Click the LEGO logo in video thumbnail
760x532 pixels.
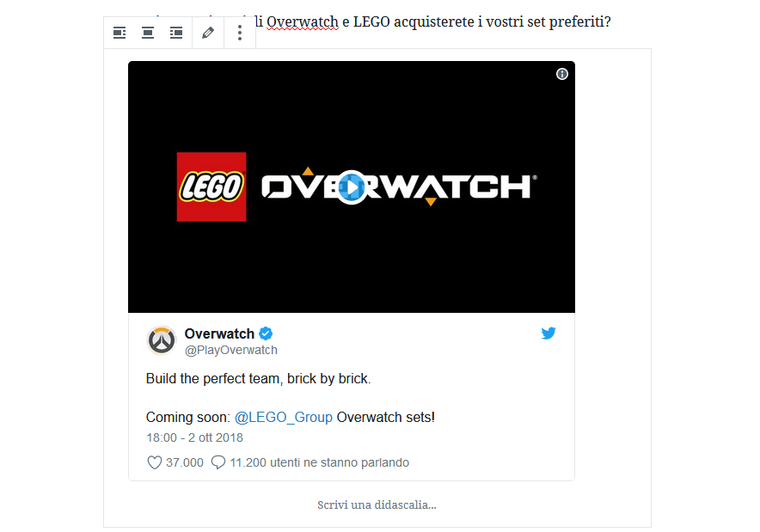(211, 187)
